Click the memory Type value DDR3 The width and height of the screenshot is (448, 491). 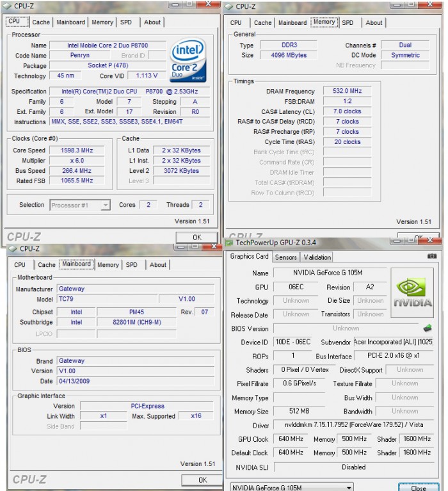(x=289, y=45)
